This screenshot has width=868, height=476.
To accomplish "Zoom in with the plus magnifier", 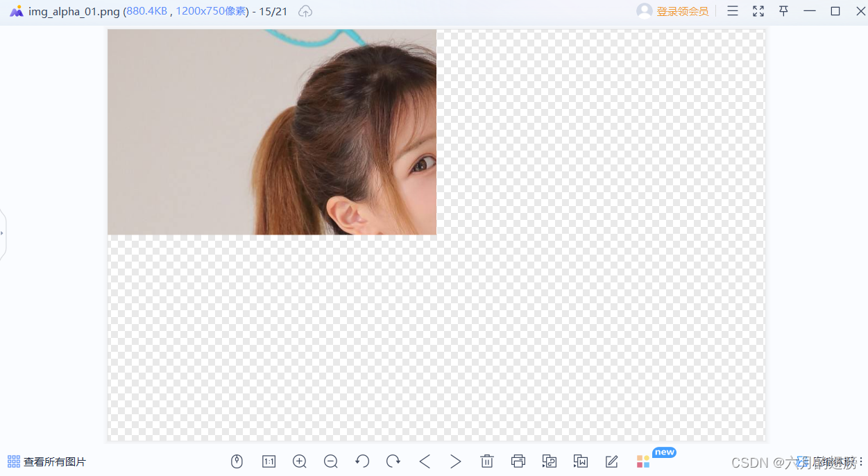I will coord(300,461).
